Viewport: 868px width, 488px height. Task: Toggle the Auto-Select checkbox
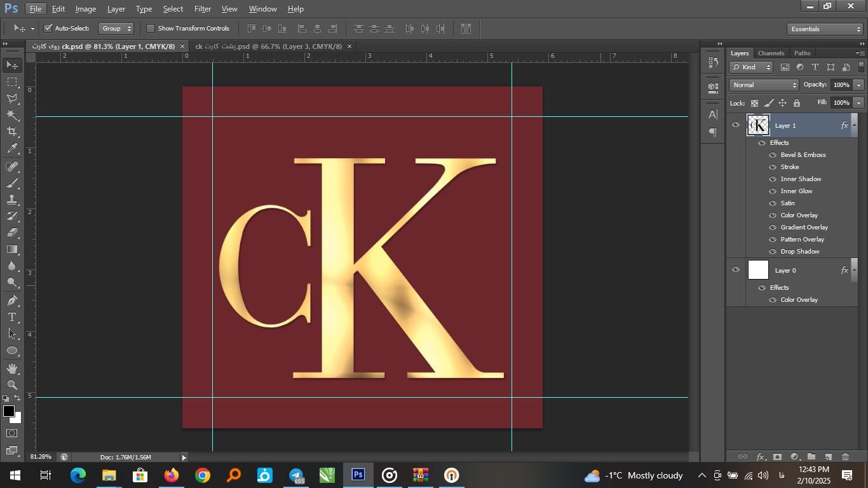pyautogui.click(x=48, y=28)
